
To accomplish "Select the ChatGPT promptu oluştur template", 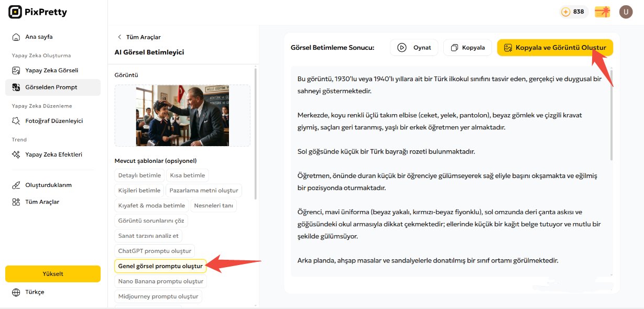I will (x=155, y=250).
